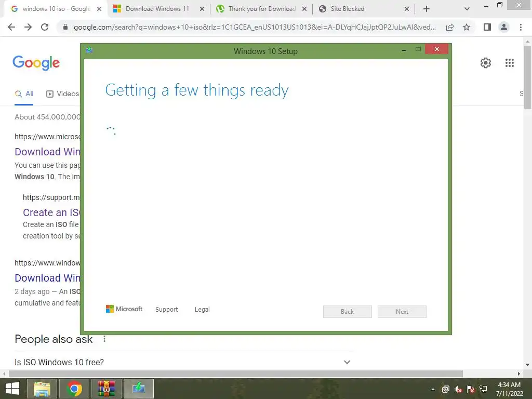Open first 'Download Win' result link

tap(47, 152)
